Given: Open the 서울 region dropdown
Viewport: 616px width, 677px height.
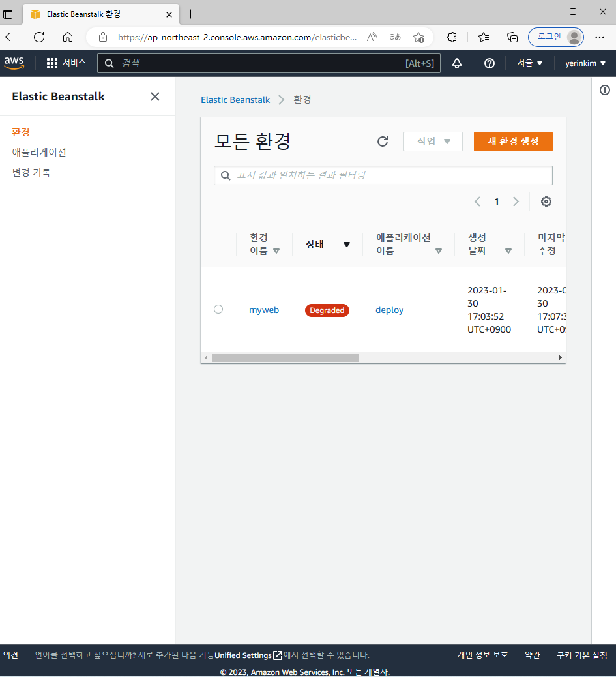Looking at the screenshot, I should (530, 63).
